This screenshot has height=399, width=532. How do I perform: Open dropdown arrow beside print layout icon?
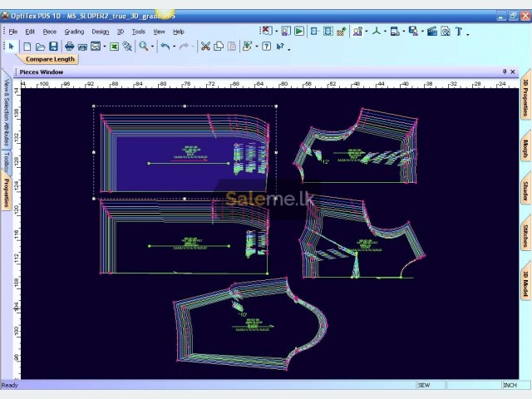(105, 47)
